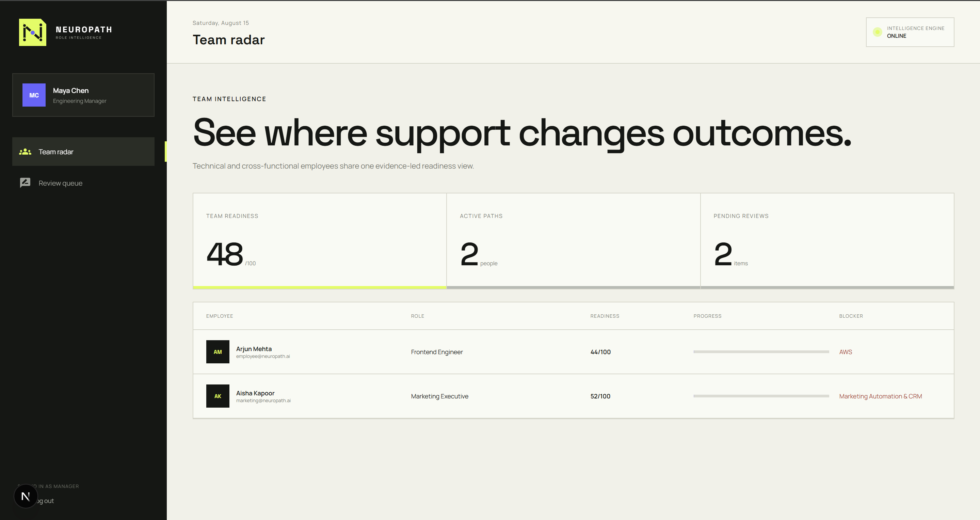Click Arjun Mehta's progress bar

tap(761, 352)
